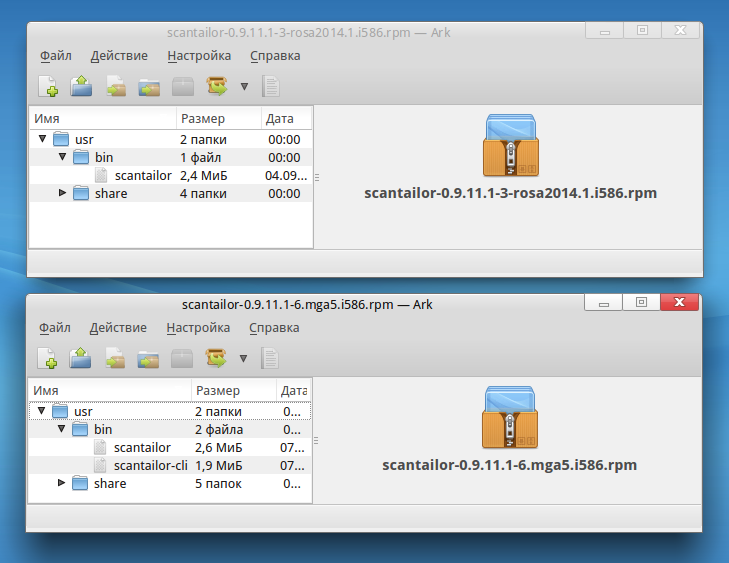729x563 pixels.
Task: Open Справка menu in rosa2014 window
Action: click(x=275, y=56)
